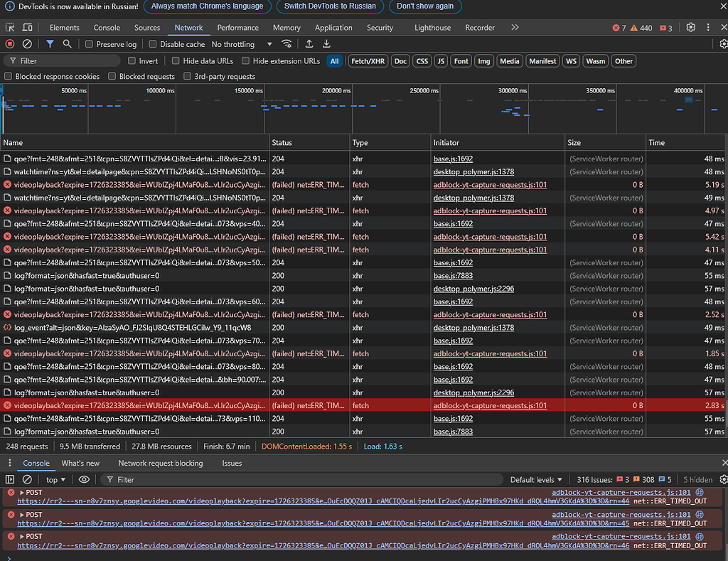
Task: Select the highlighted videoplayback request taking 2.83 s
Action: [364, 405]
